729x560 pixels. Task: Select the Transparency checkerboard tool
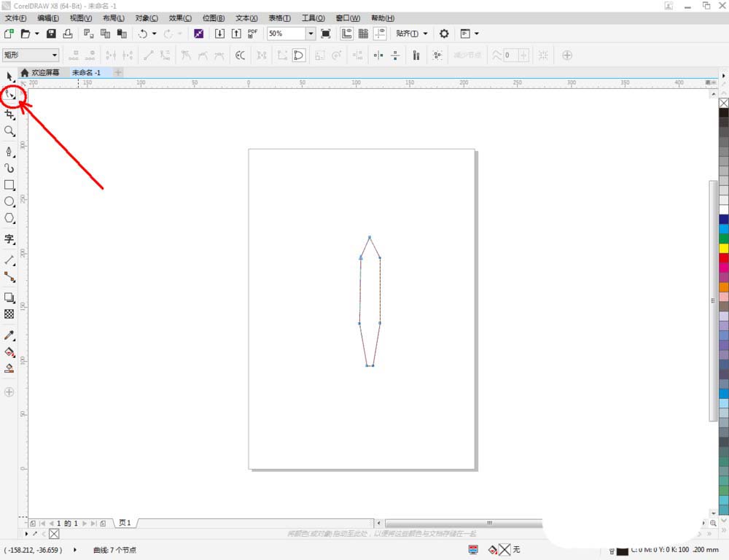click(x=9, y=314)
